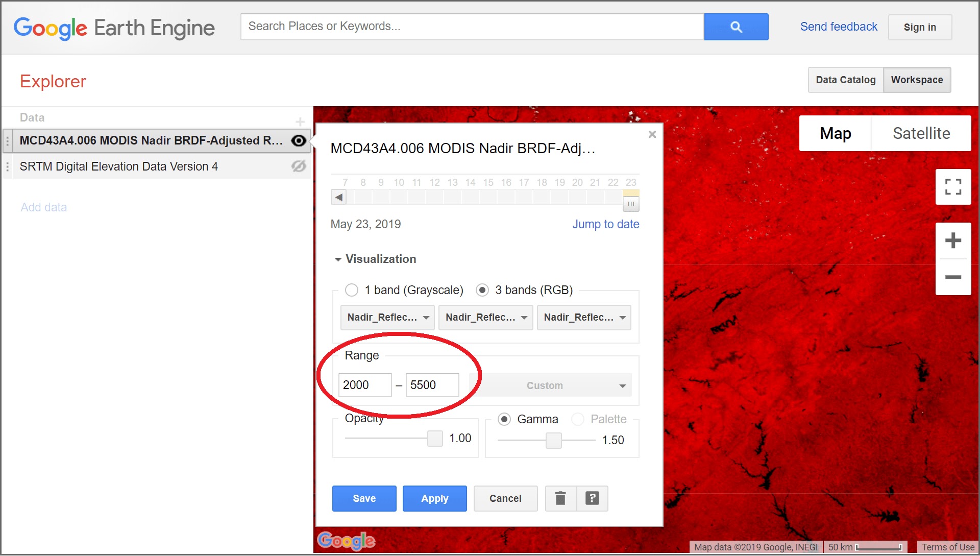Screen dimensions: 980x556
Task: Collapse the Visualization section
Action: 338,260
